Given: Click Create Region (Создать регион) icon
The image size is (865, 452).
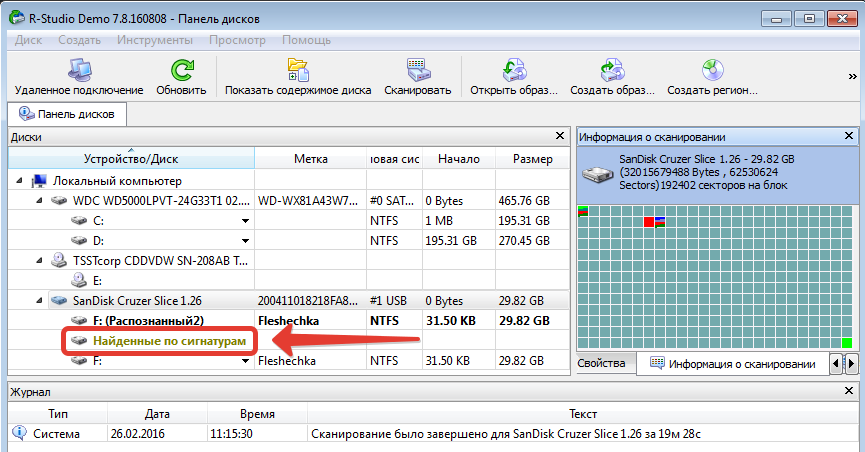Looking at the screenshot, I should tap(714, 70).
